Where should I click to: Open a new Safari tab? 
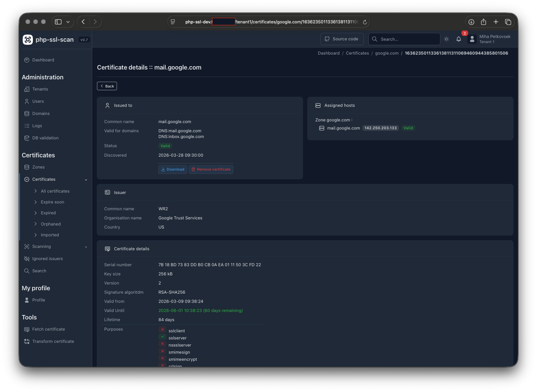coord(496,22)
